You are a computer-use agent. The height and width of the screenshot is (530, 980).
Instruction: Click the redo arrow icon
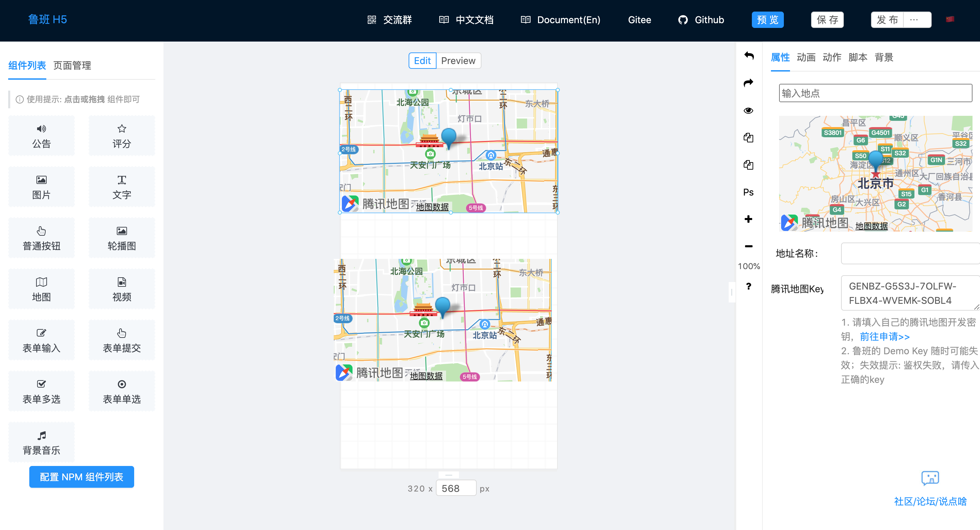[x=748, y=83]
